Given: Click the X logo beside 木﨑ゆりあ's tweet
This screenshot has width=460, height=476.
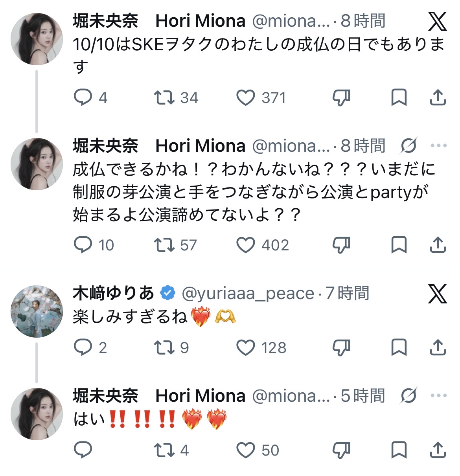Looking at the screenshot, I should click(x=438, y=294).
